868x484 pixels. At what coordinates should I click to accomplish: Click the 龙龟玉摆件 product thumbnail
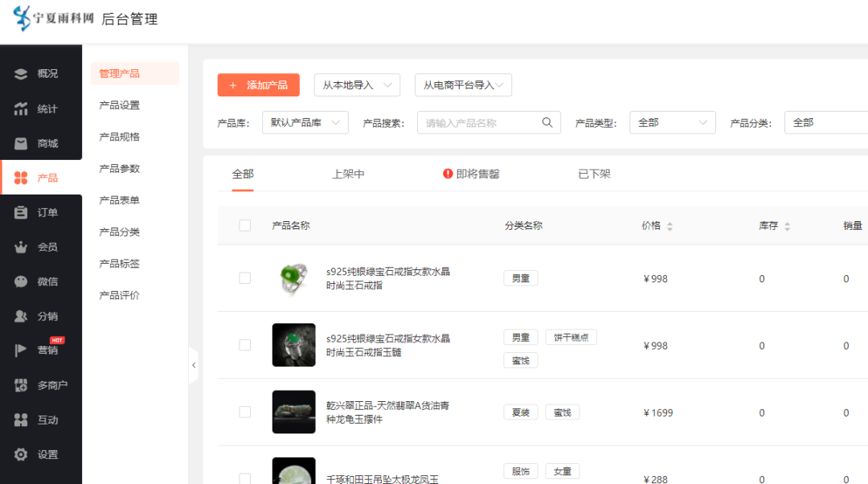(x=294, y=412)
